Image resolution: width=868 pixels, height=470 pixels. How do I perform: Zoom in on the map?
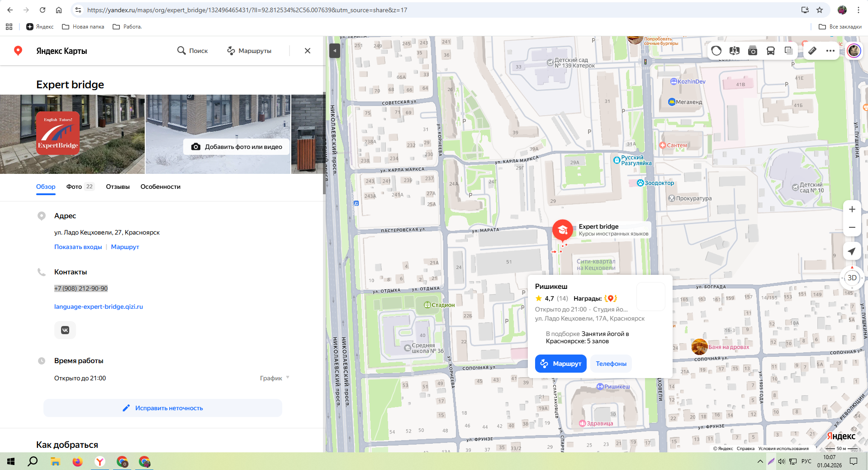point(852,209)
